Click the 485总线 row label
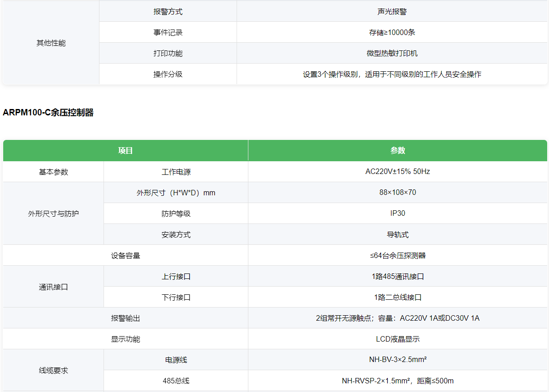 (x=176, y=381)
